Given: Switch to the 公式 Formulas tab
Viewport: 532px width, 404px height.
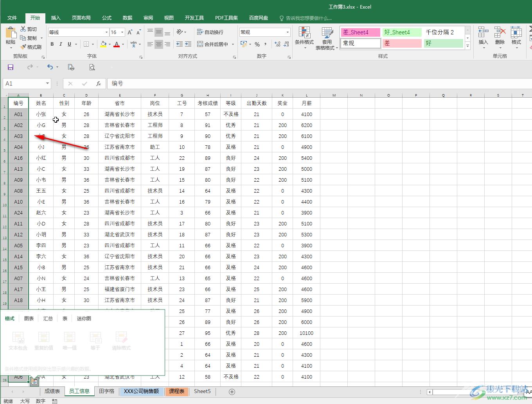Looking at the screenshot, I should point(107,18).
